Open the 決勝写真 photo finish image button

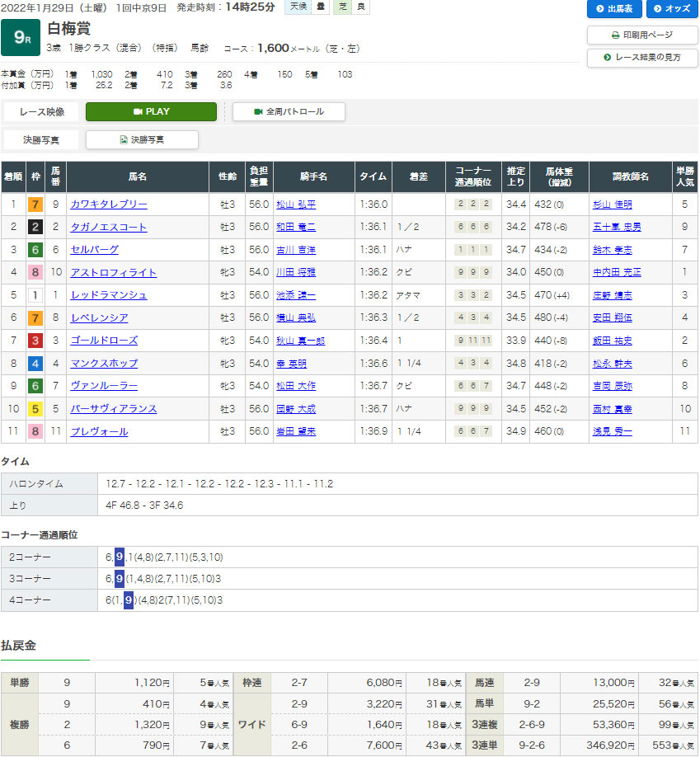click(142, 139)
